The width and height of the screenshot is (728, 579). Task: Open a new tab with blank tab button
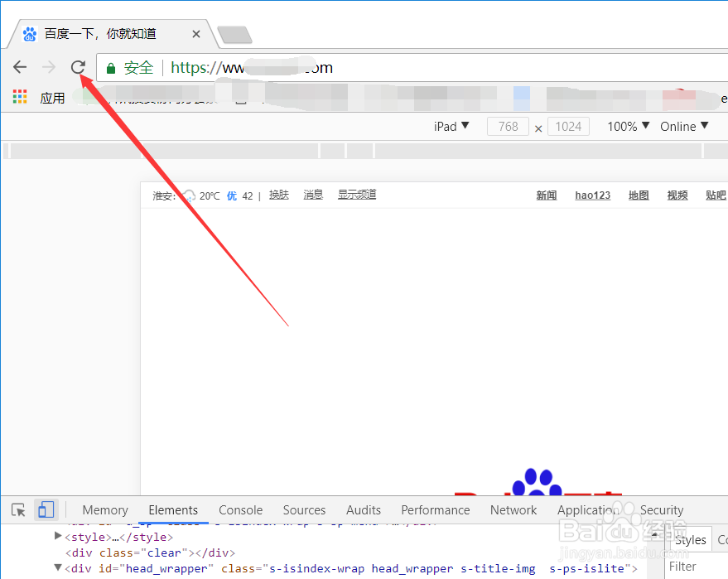click(x=234, y=35)
